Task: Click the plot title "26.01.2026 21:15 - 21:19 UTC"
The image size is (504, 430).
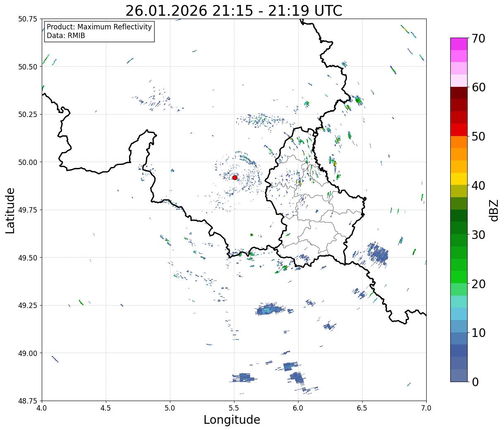Action: (x=234, y=10)
